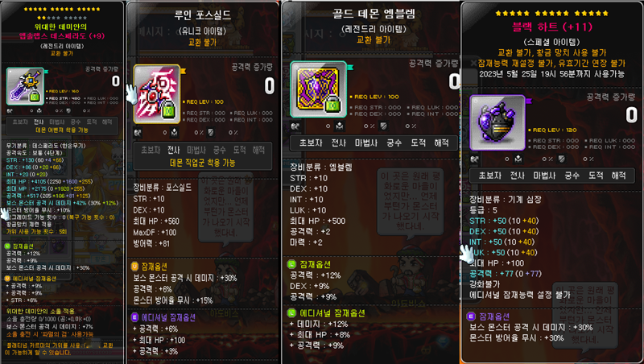
Task: Click the 블랙 하트 purple heart icon
Action: pyautogui.click(x=497, y=123)
